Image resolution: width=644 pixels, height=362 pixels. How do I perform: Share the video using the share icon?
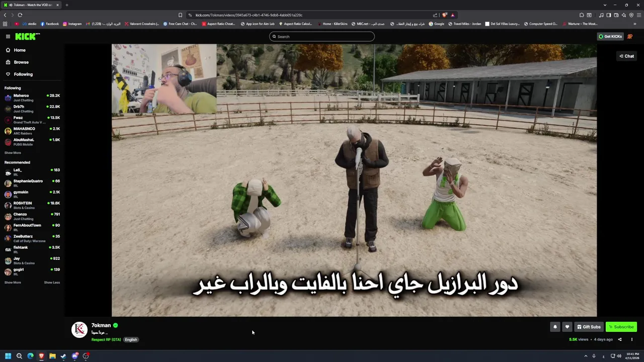coord(620,339)
